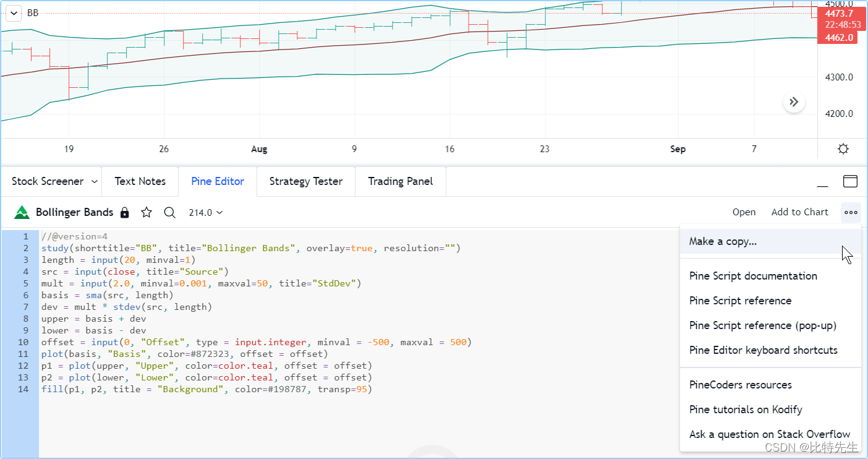Open the 214.0 version dropdown
This screenshot has width=868, height=459.
(x=206, y=212)
